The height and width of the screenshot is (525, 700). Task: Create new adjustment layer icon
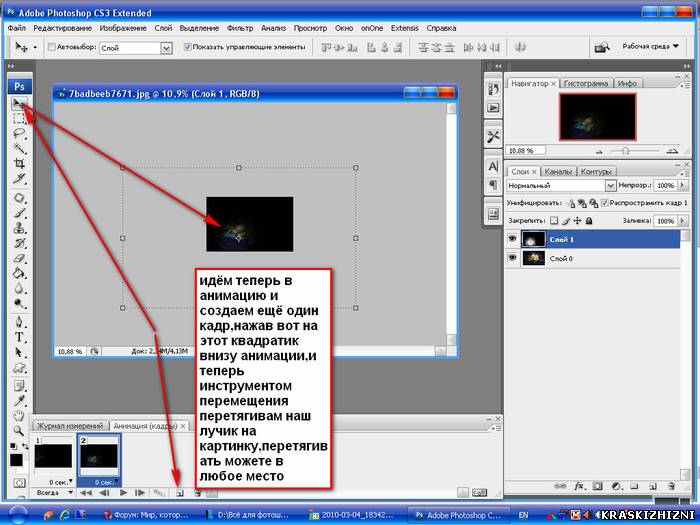pyautogui.click(x=617, y=486)
